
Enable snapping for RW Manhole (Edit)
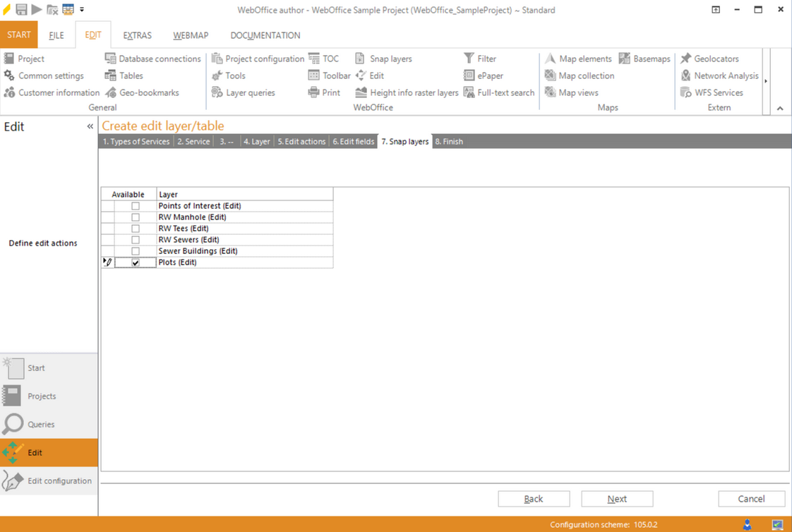(135, 217)
